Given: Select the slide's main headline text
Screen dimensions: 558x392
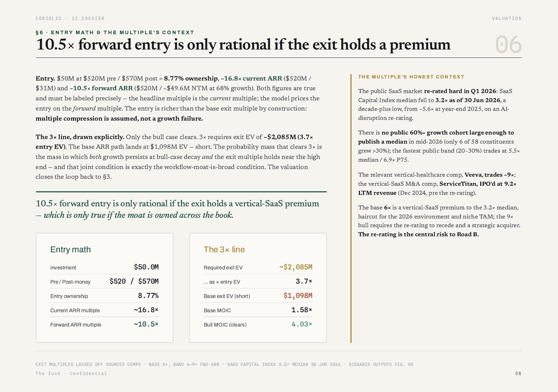Looking at the screenshot, I should 243,45.
